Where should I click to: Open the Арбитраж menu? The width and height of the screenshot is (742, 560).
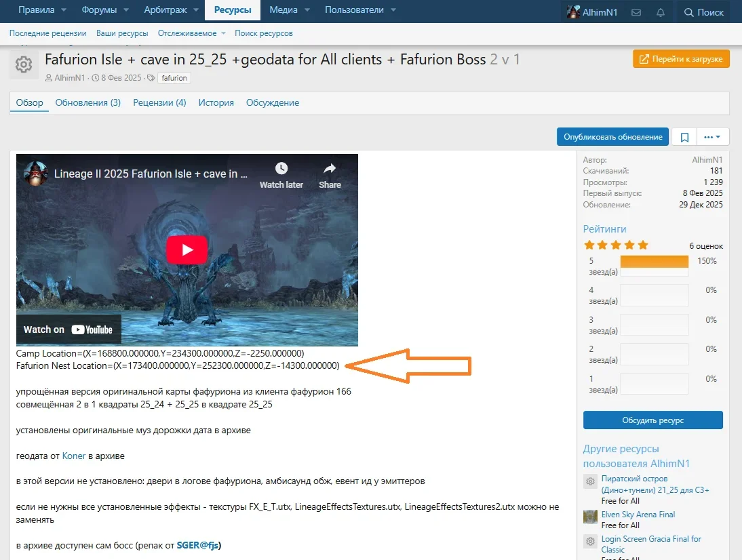[165, 10]
